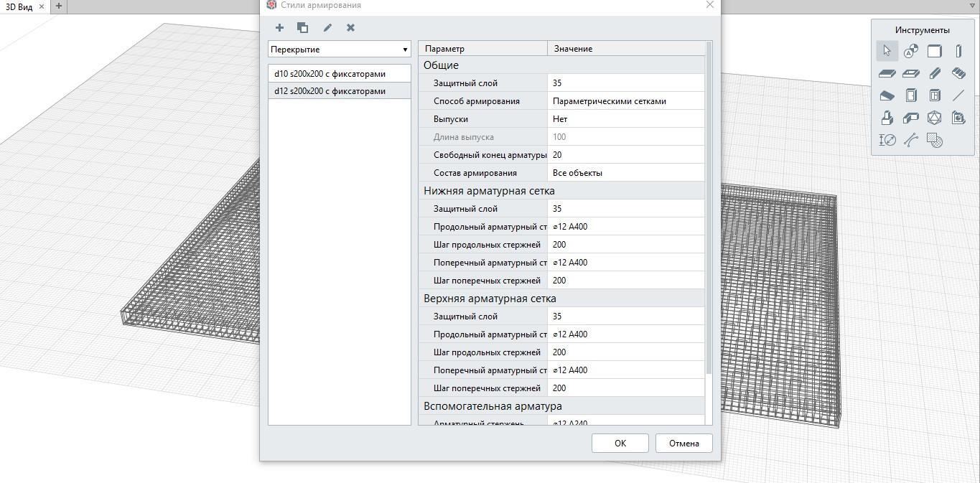Edit lower mesh Шаг поперечных стержней
Image resolution: width=980 pixels, height=483 pixels.
[626, 281]
